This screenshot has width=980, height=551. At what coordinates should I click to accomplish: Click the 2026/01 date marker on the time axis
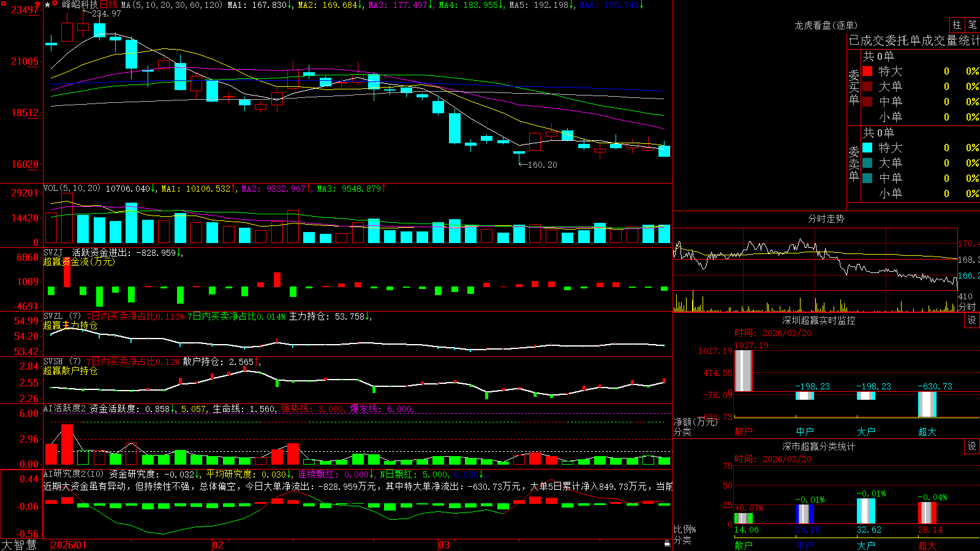(x=69, y=545)
